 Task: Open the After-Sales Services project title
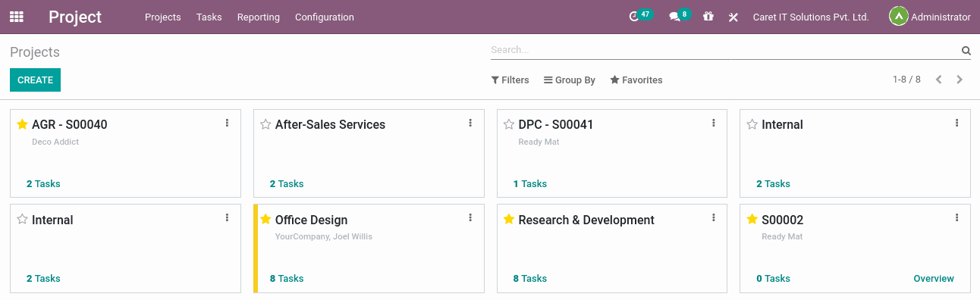[x=330, y=124]
